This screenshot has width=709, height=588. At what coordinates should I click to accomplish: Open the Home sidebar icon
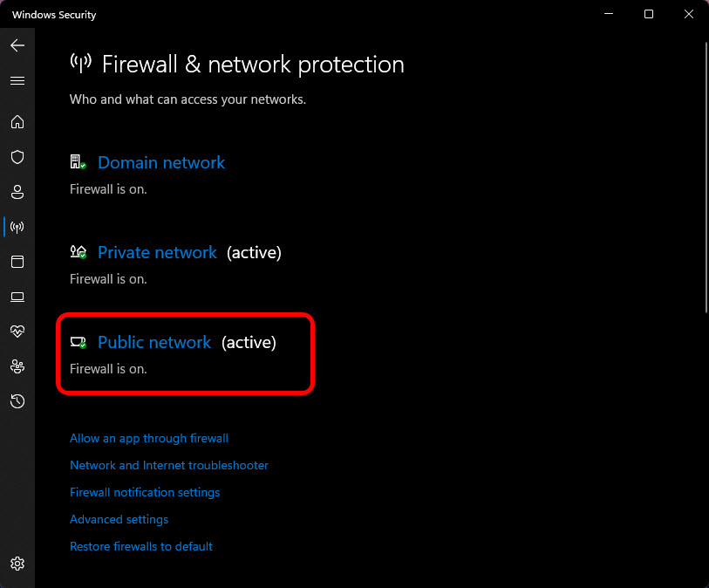coord(17,121)
